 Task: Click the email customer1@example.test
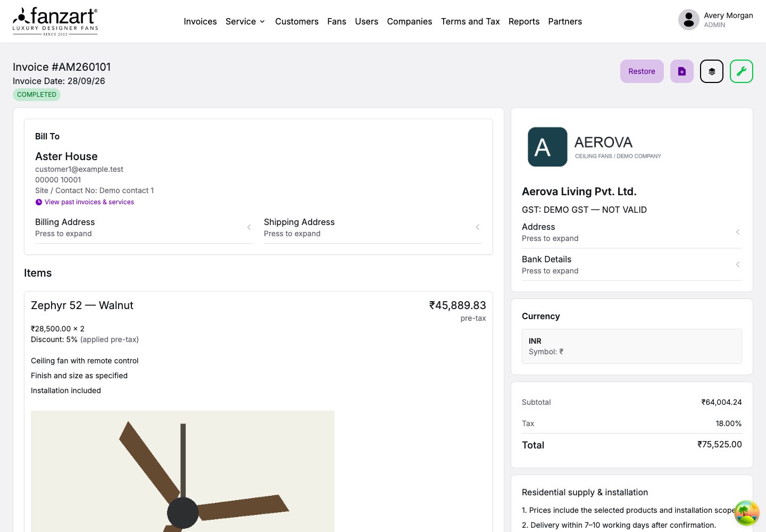79,169
